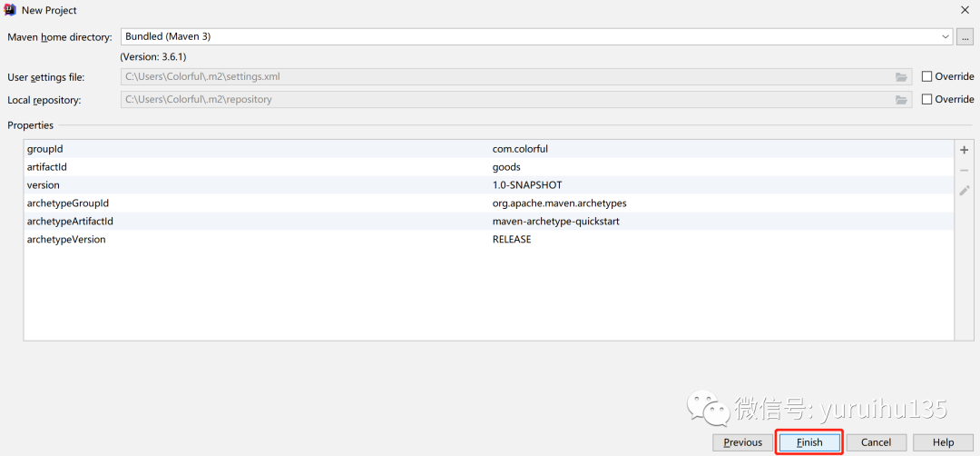Go back with the Previous button

742,442
